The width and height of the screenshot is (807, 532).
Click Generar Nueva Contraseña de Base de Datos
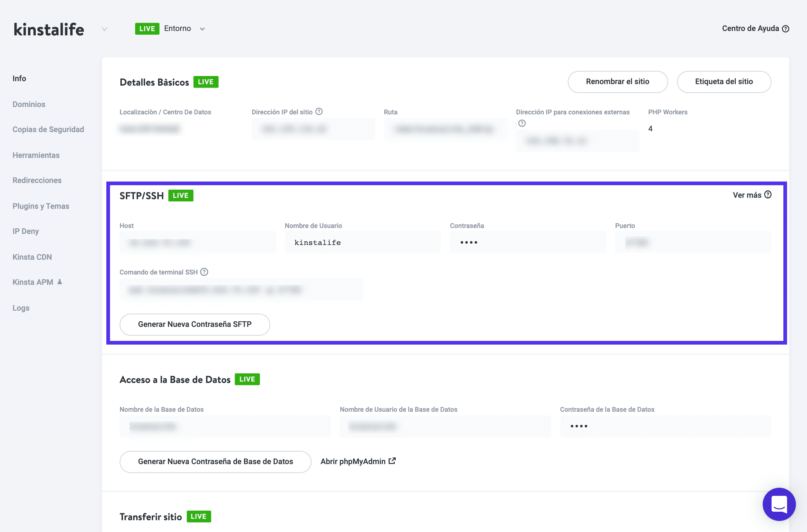215,461
